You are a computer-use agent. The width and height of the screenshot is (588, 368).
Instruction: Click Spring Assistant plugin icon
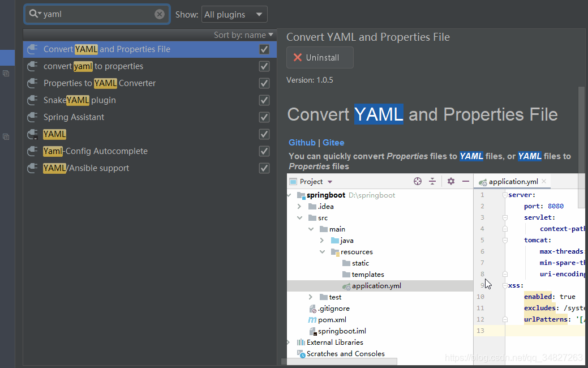pos(33,117)
